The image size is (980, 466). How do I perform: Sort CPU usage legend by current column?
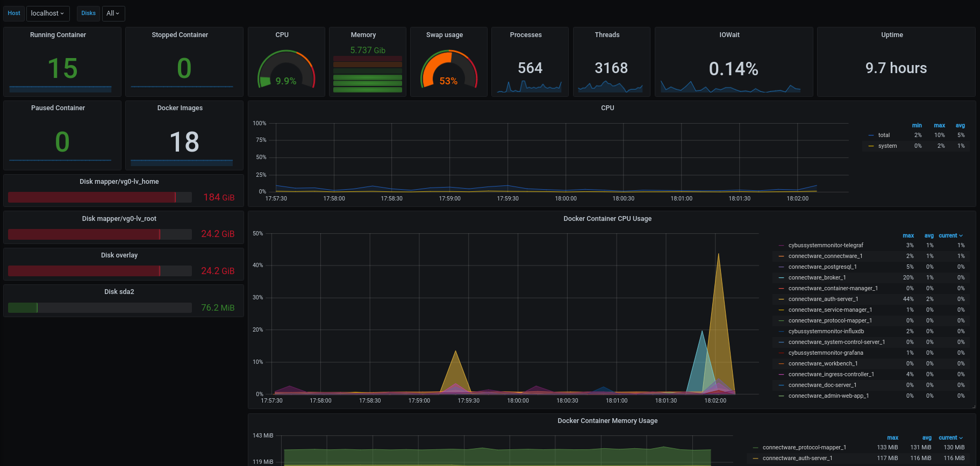tap(950, 235)
